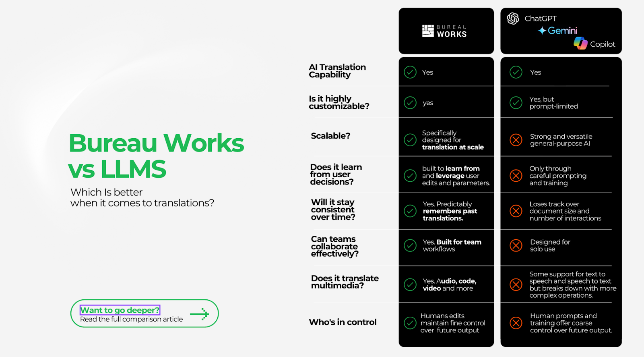This screenshot has height=357, width=644.
Task: Click red X beside 'Only through careful prompting'
Action: (x=516, y=176)
